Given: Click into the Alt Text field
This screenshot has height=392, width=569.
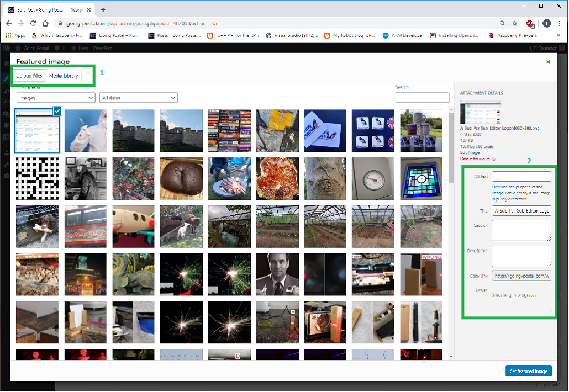Looking at the screenshot, I should click(x=521, y=177).
